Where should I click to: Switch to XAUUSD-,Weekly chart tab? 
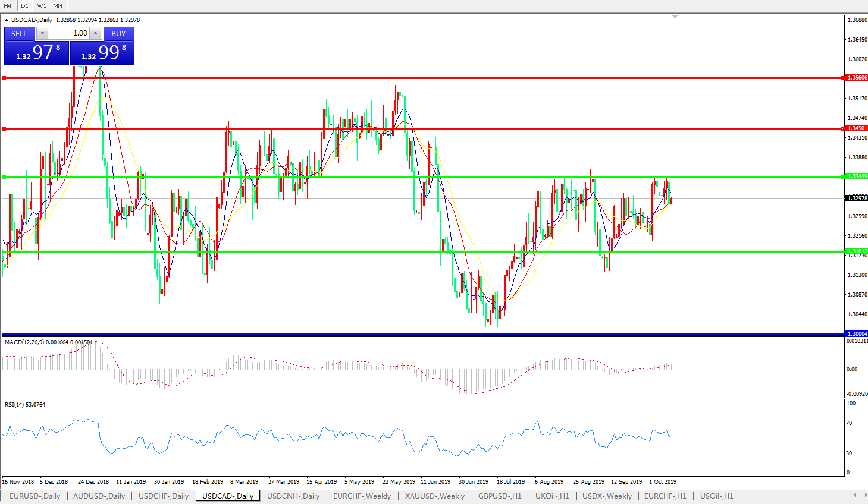pyautogui.click(x=434, y=496)
